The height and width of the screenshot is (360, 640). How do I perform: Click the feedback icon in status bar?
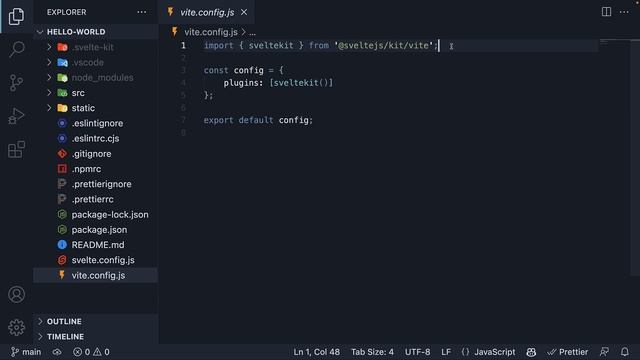point(604,352)
